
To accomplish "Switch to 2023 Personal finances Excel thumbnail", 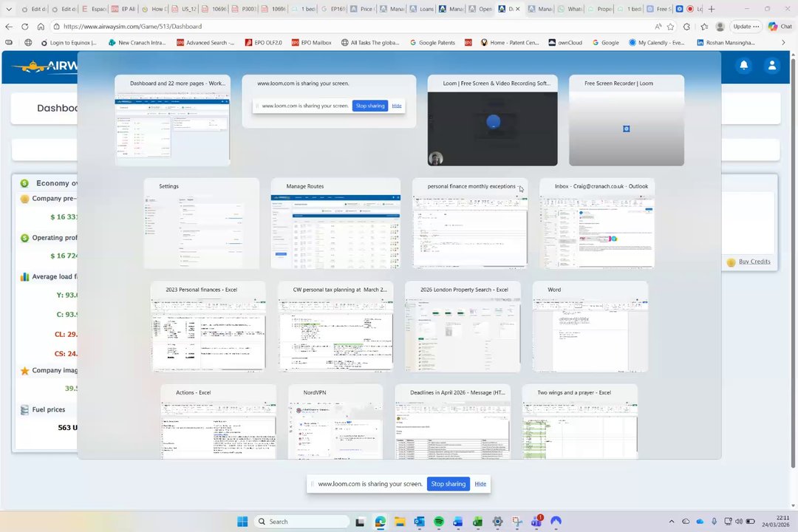I will pos(208,327).
